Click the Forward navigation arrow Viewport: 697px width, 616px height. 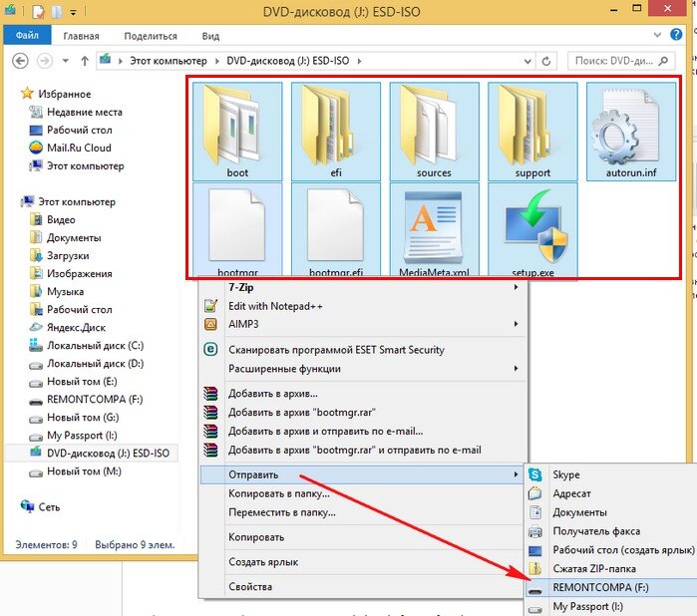(45, 61)
